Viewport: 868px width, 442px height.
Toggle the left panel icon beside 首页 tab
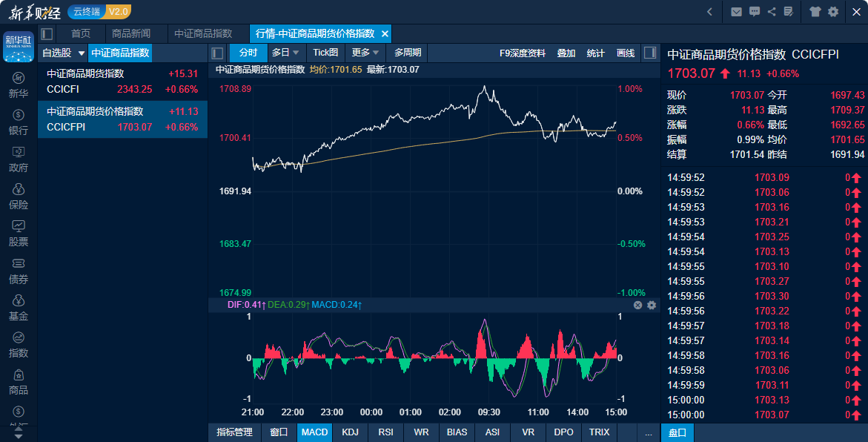coord(47,34)
